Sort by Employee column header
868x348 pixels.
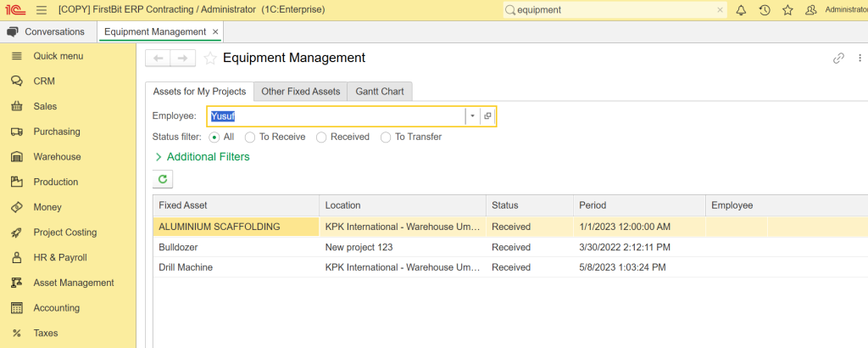tap(787, 205)
